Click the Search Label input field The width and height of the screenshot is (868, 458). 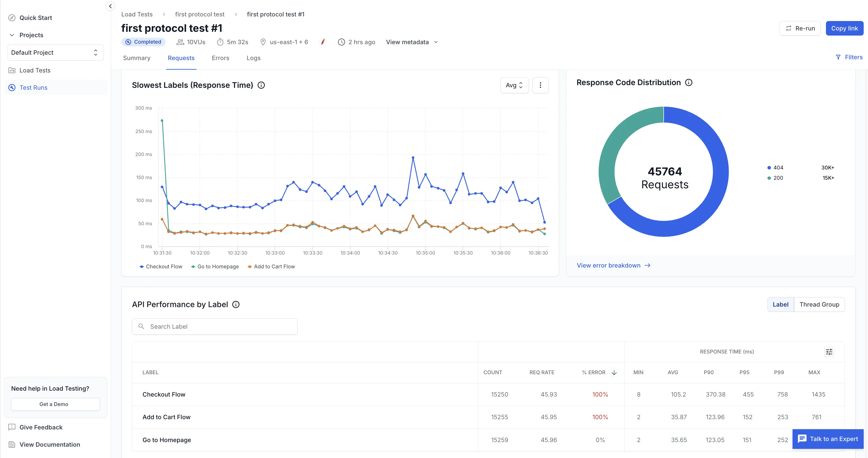tap(215, 326)
